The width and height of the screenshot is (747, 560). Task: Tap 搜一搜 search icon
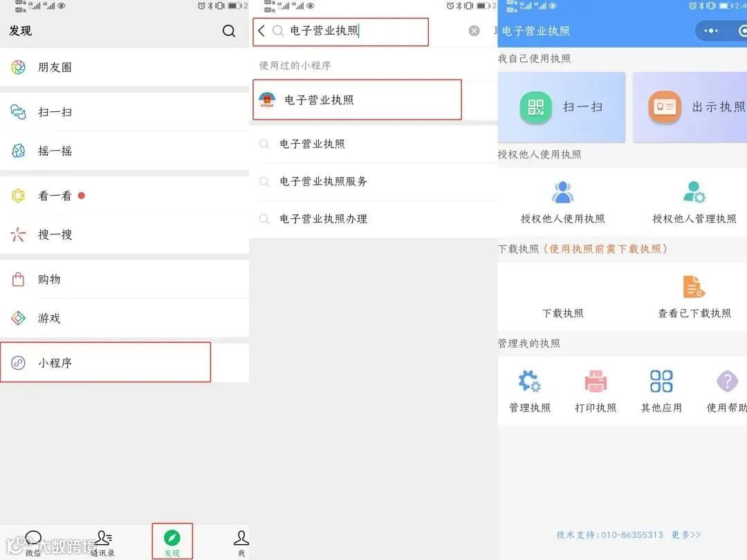tap(18, 234)
